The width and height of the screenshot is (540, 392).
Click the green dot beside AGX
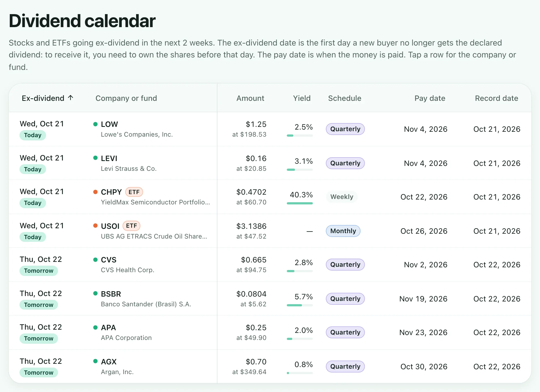point(95,361)
